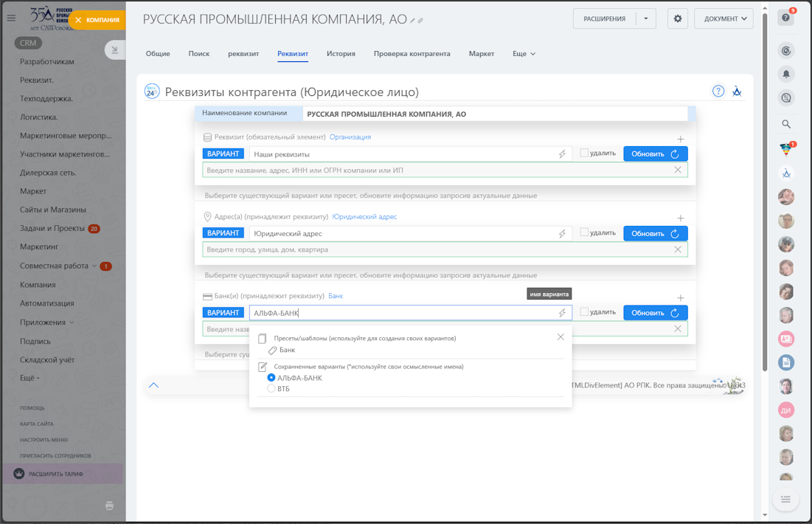This screenshot has height=524, width=812.
Task: Open the Расширения dropdown arrow
Action: click(645, 19)
